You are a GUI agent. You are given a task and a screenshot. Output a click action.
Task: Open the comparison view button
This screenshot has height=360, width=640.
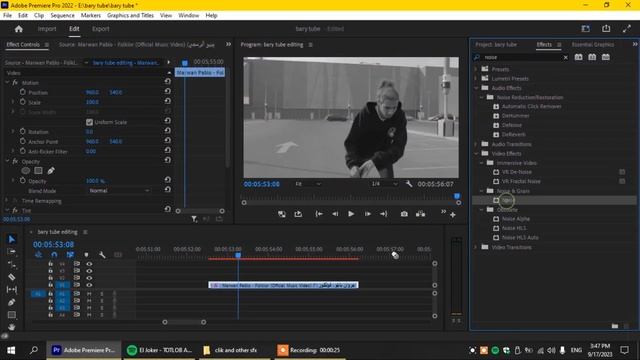pyautogui.click(x=420, y=214)
